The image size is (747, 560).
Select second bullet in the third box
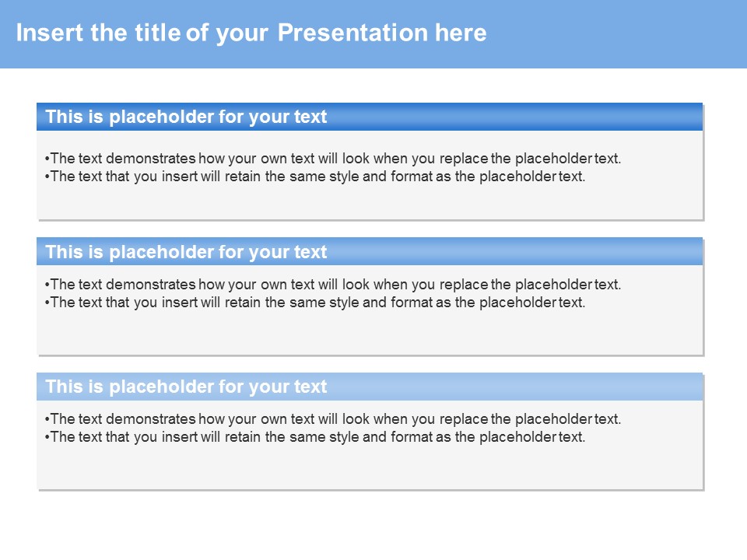(315, 437)
